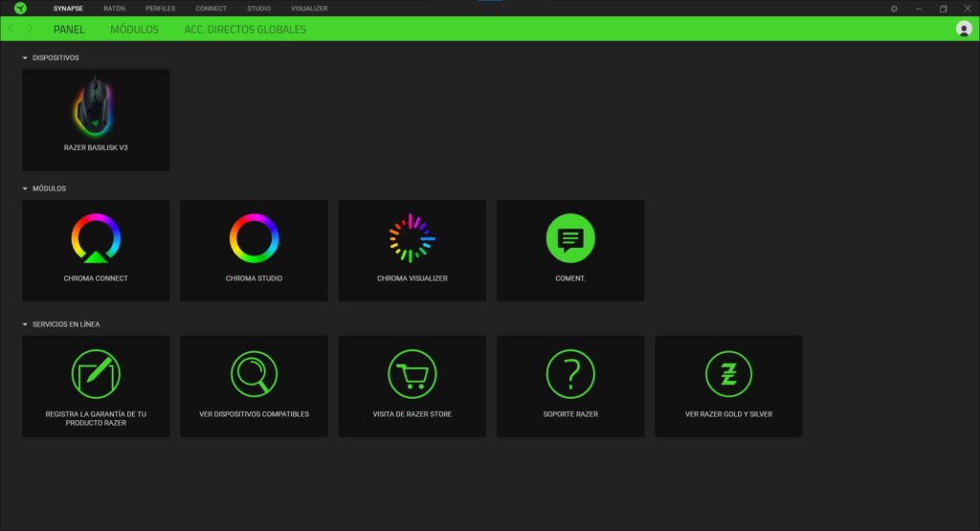Collapse the Módulos section arrow
980x531 pixels.
click(x=25, y=189)
